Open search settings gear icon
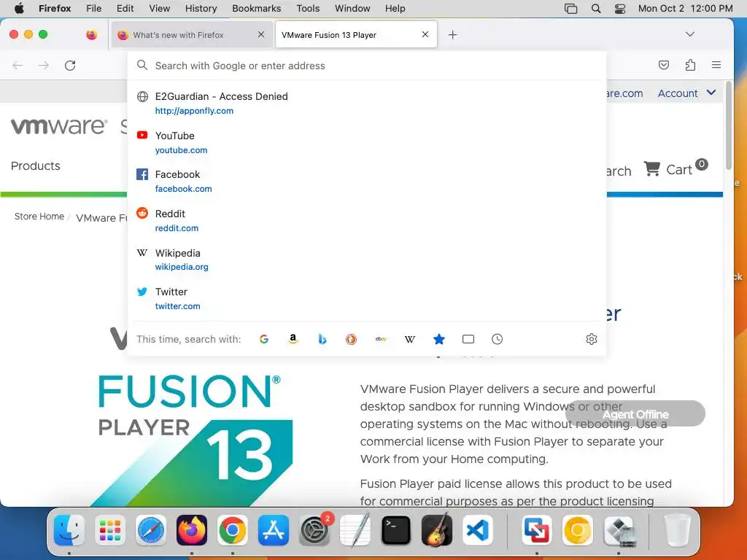The image size is (747, 560). tap(591, 339)
